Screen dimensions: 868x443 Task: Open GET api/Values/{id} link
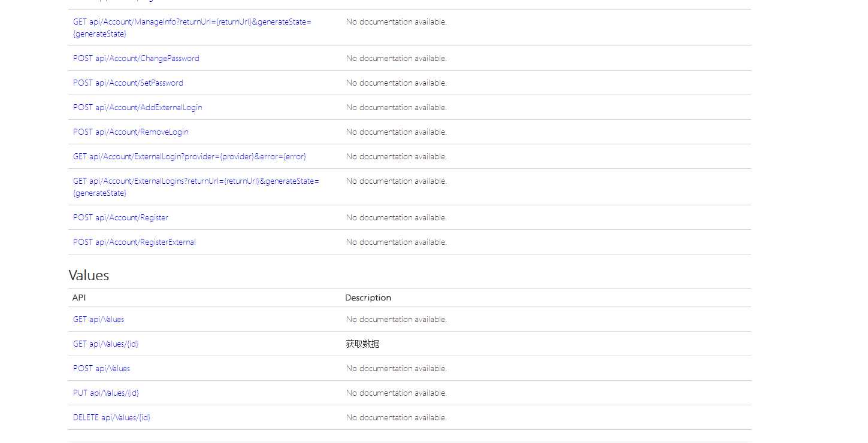(105, 344)
